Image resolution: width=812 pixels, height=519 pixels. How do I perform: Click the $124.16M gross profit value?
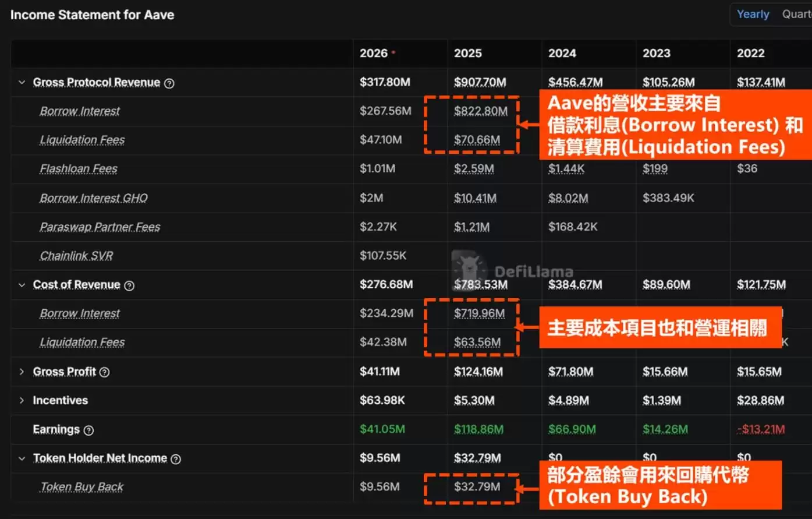tap(478, 371)
